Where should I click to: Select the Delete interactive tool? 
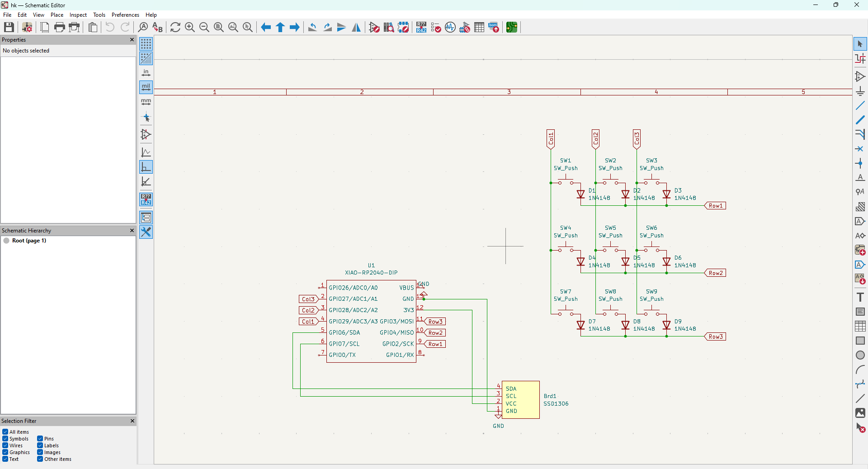pyautogui.click(x=860, y=427)
